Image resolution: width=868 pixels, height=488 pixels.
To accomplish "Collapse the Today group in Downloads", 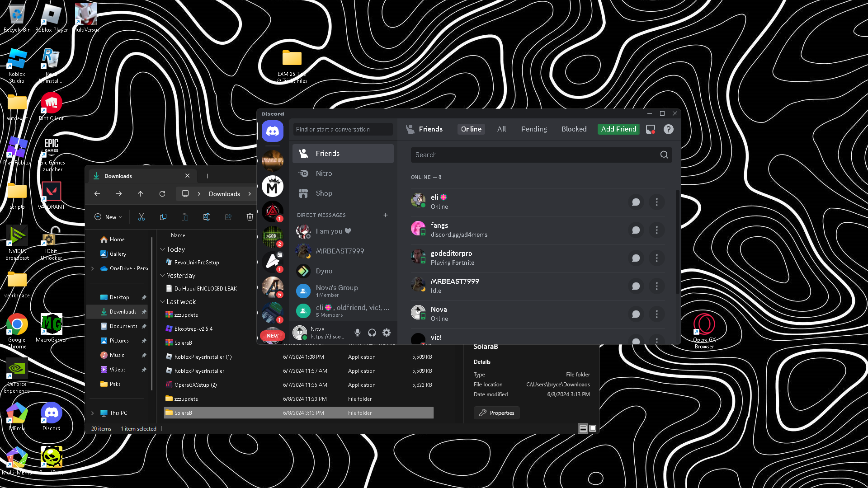I will pos(163,249).
